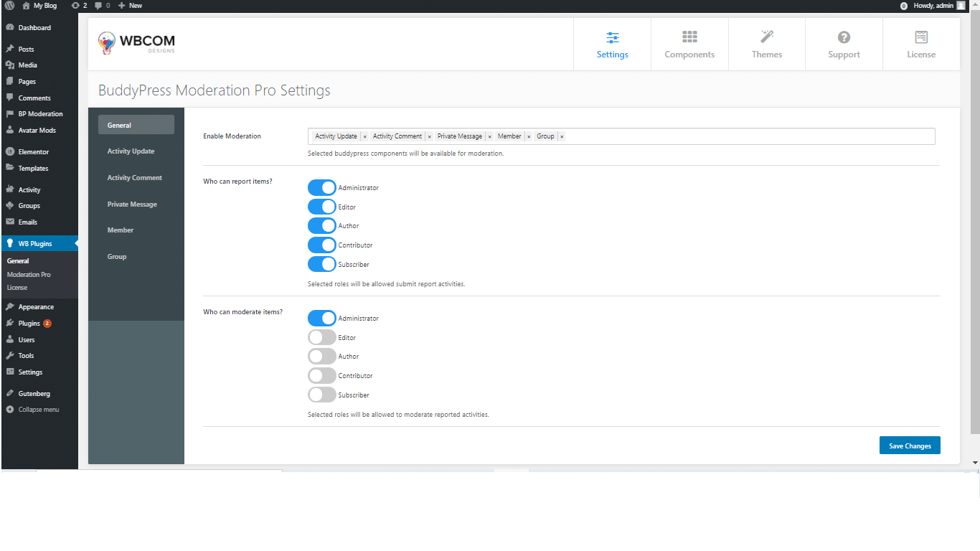
Task: Click the sidebar Settings icon
Action: click(10, 372)
